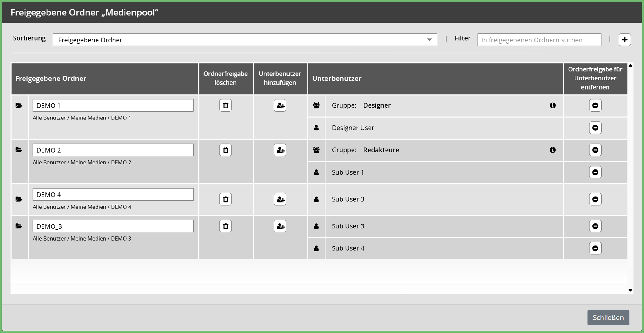
Task: Show info for Designer group
Action: [552, 105]
